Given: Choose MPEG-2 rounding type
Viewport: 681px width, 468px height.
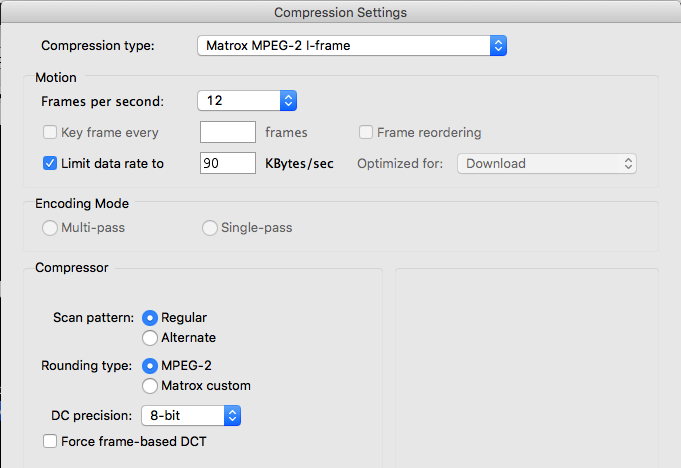Looking at the screenshot, I should 151,365.
